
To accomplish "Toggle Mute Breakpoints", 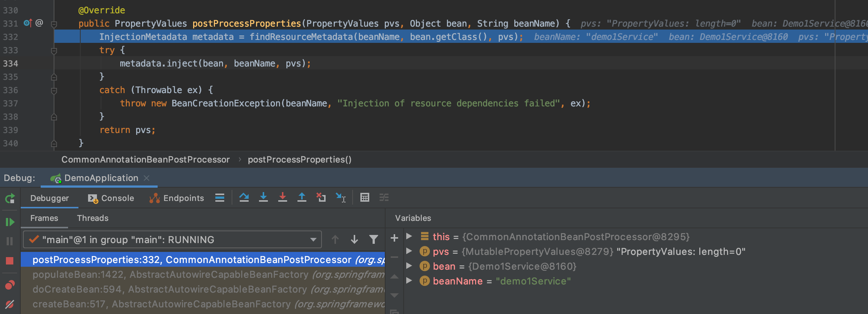I will (x=10, y=304).
